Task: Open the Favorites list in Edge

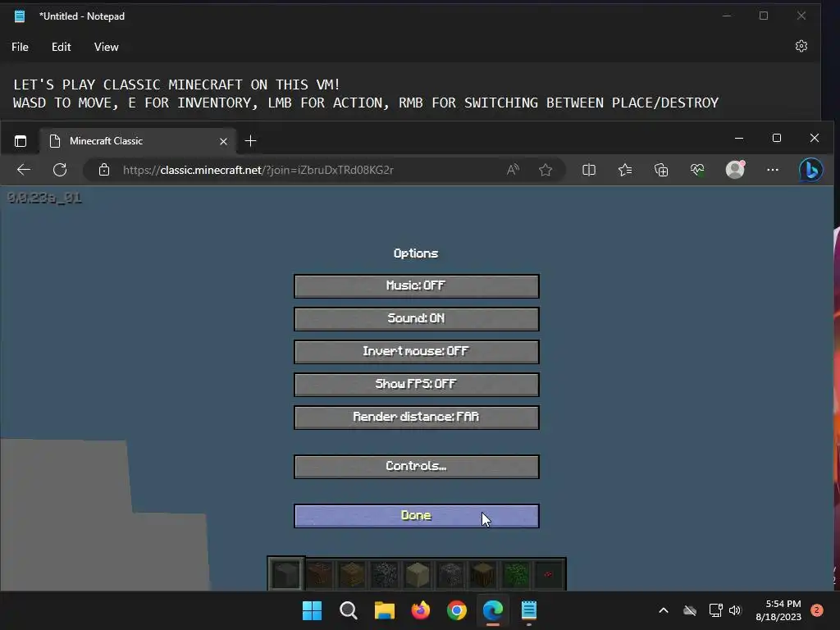Action: point(624,170)
